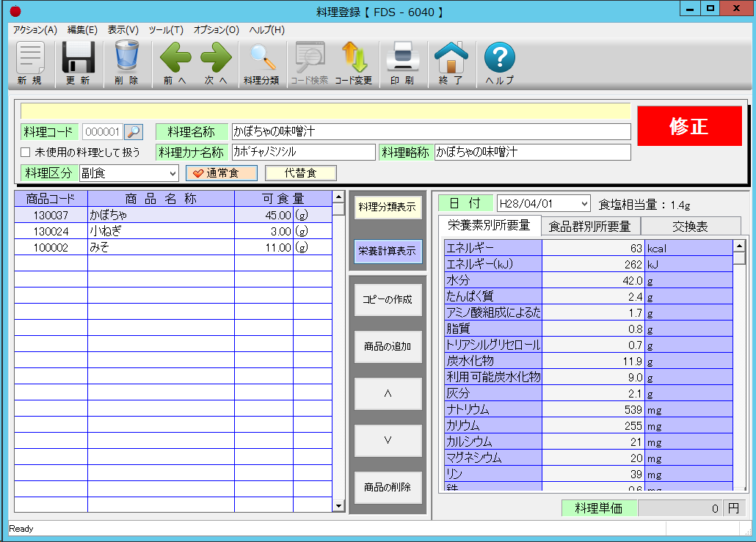Click the 商品の追加 button
The image size is (756, 542).
click(x=388, y=346)
